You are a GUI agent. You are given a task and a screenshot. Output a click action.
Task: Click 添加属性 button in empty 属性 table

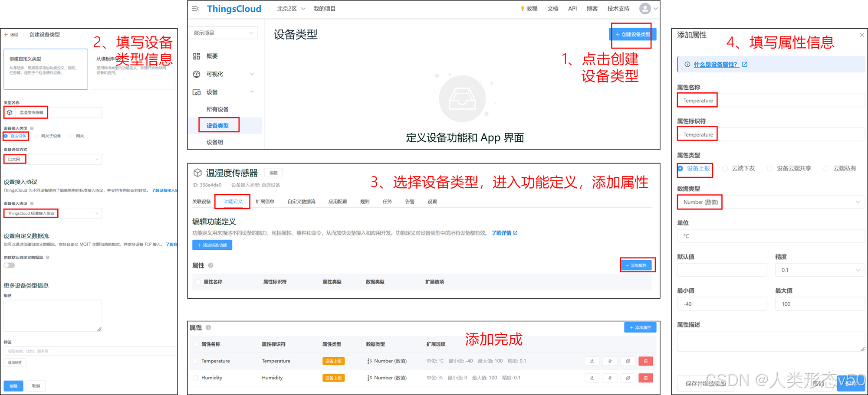coord(636,265)
